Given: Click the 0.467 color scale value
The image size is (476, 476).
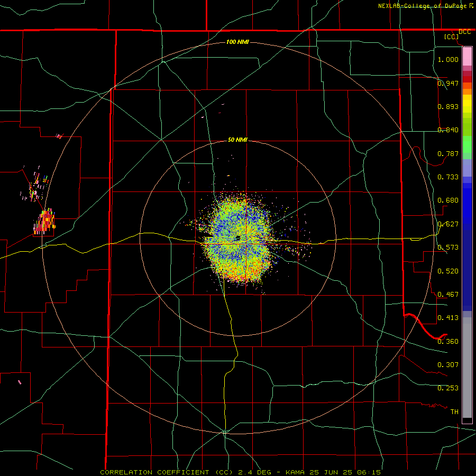Looking at the screenshot, I should pyautogui.click(x=448, y=295).
